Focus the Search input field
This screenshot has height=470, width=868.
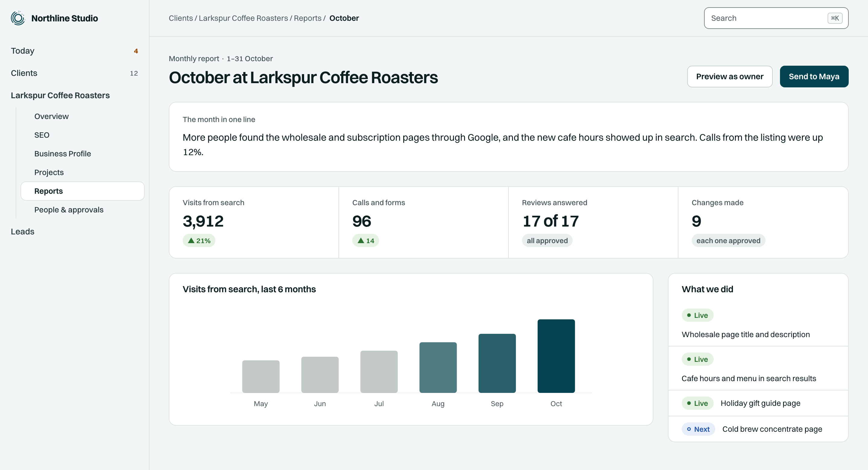coord(776,18)
